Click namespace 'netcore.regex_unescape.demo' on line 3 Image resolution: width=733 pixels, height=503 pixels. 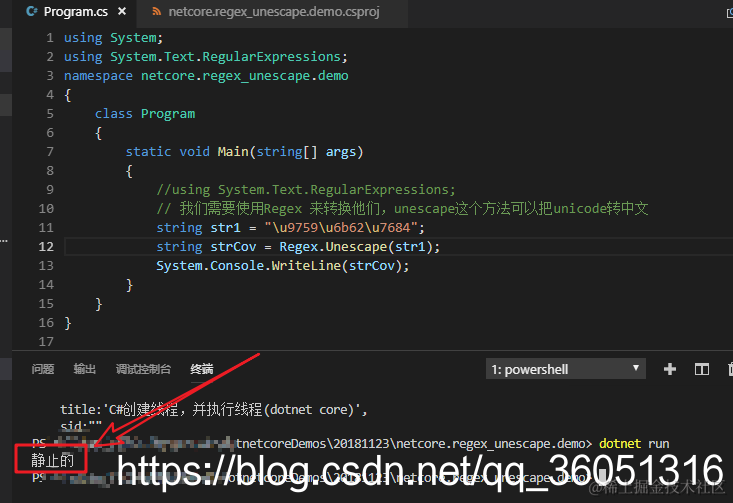click(x=244, y=76)
